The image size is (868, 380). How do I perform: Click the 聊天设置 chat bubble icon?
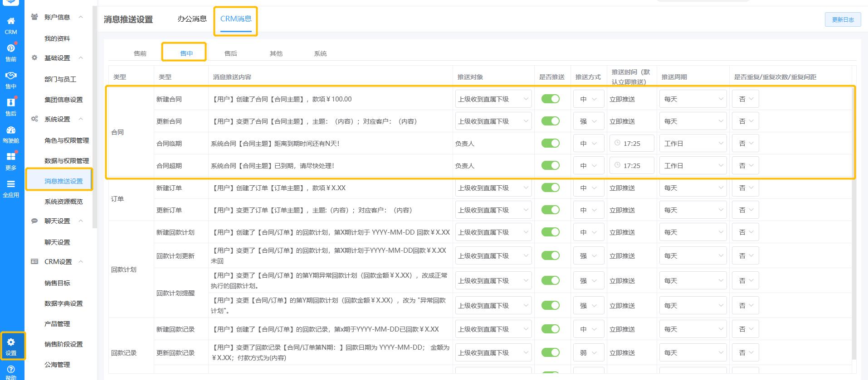pyautogui.click(x=34, y=221)
